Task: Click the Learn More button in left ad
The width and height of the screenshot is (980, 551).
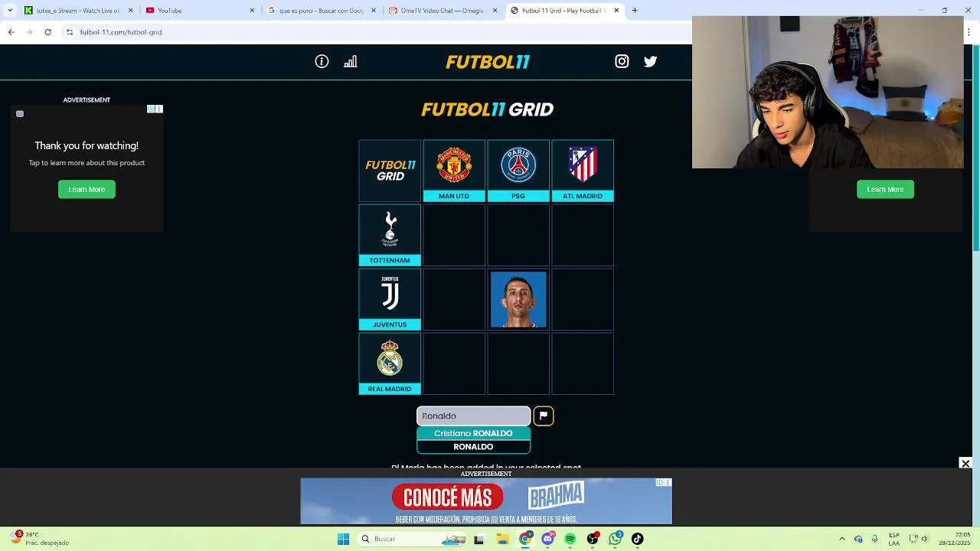Action: click(x=87, y=189)
